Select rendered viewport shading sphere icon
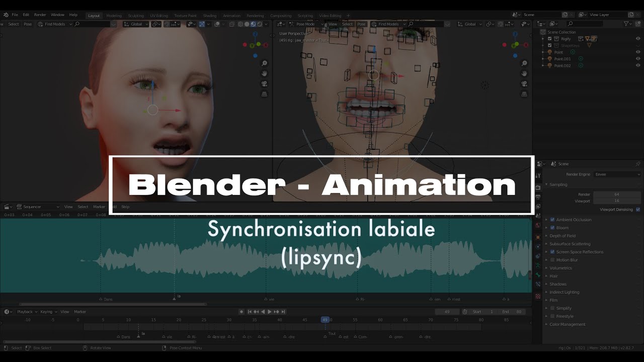The image size is (644, 362). 260,24
